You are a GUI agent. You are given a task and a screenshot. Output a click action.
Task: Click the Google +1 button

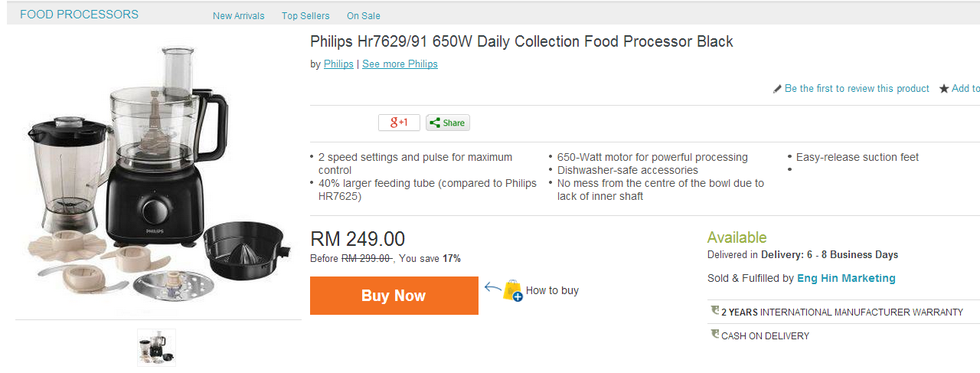(399, 123)
